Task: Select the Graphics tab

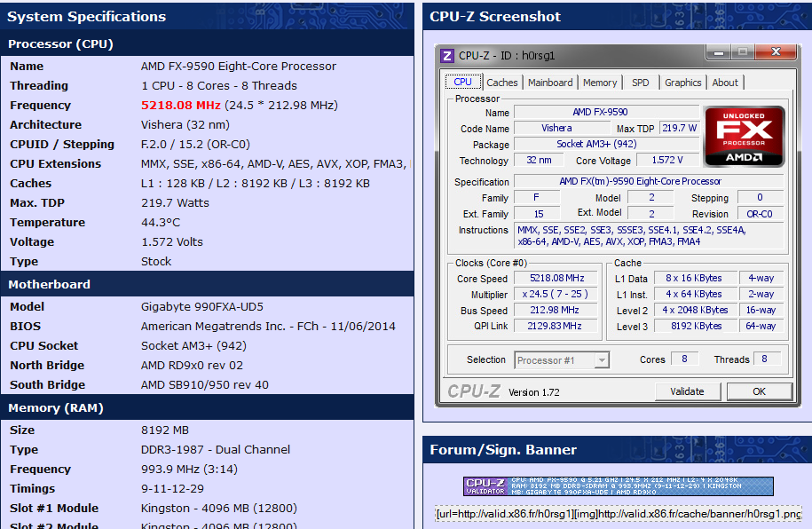Action: click(682, 83)
